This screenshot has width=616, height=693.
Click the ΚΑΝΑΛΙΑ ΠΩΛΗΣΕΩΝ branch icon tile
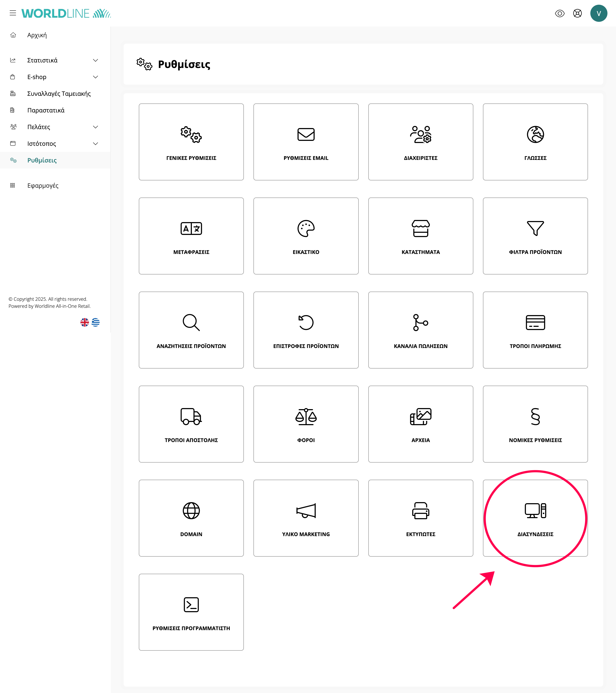click(420, 330)
